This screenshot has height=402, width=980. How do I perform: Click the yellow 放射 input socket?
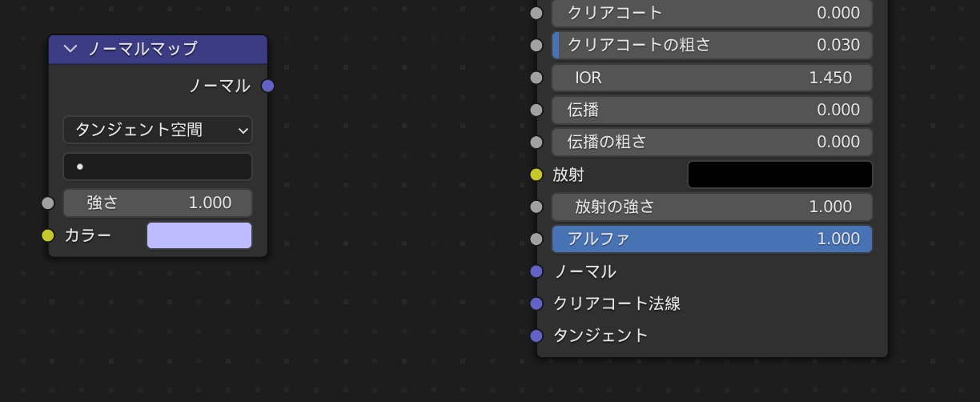point(536,175)
